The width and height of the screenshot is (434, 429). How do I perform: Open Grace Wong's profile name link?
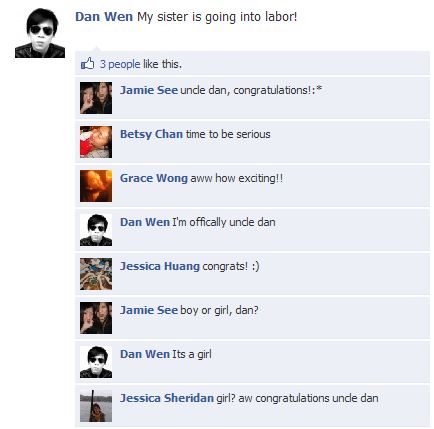[154, 178]
